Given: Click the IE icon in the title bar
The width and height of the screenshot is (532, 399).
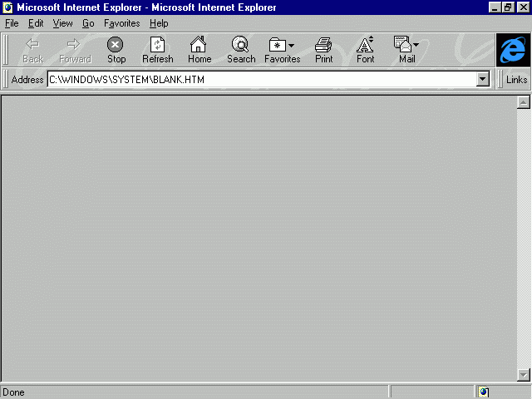Looking at the screenshot, I should pyautogui.click(x=7, y=7).
